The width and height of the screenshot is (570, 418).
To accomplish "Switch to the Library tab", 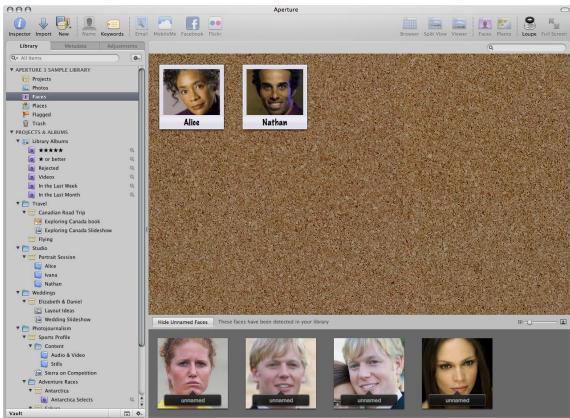I will [29, 46].
